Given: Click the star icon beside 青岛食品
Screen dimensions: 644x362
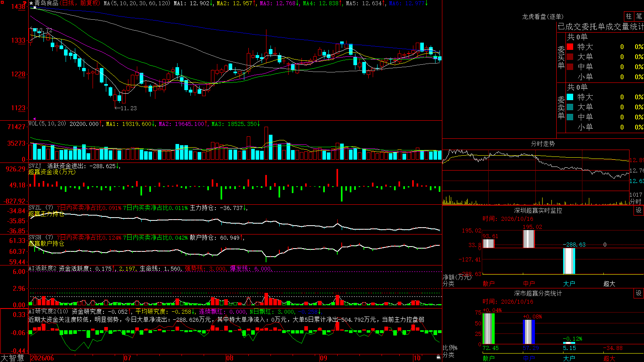Looking at the screenshot, I should [x=31, y=3].
